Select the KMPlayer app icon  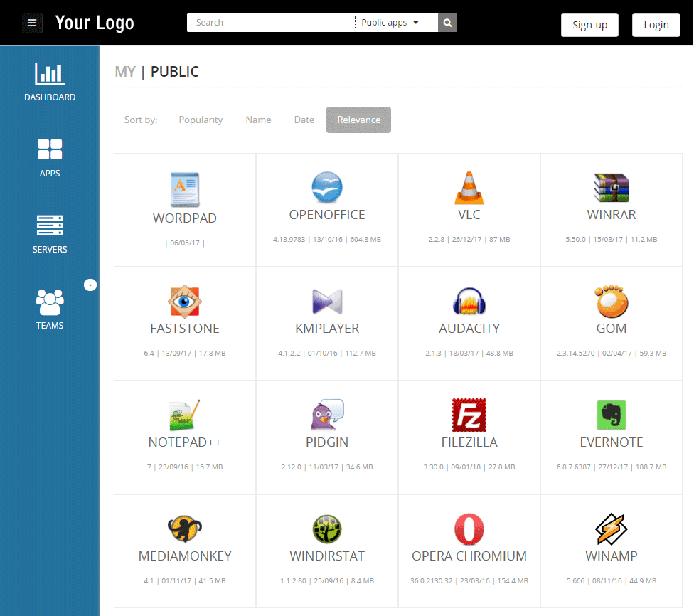[327, 302]
